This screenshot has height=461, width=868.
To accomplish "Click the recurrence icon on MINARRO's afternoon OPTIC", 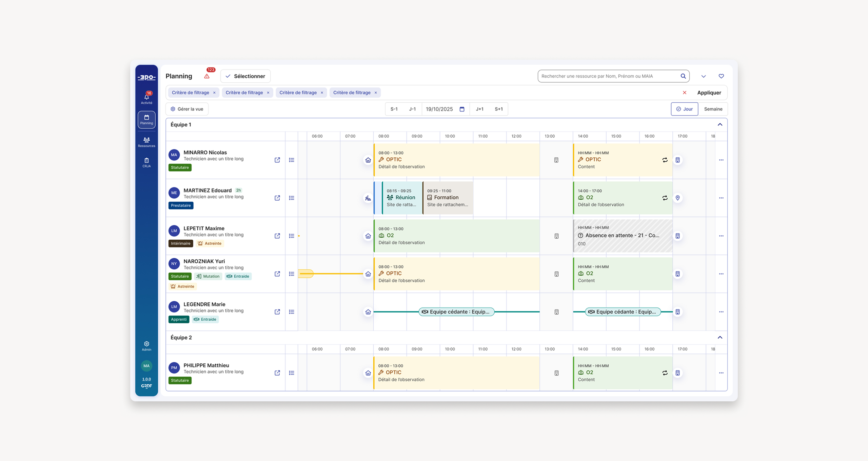I will [665, 160].
